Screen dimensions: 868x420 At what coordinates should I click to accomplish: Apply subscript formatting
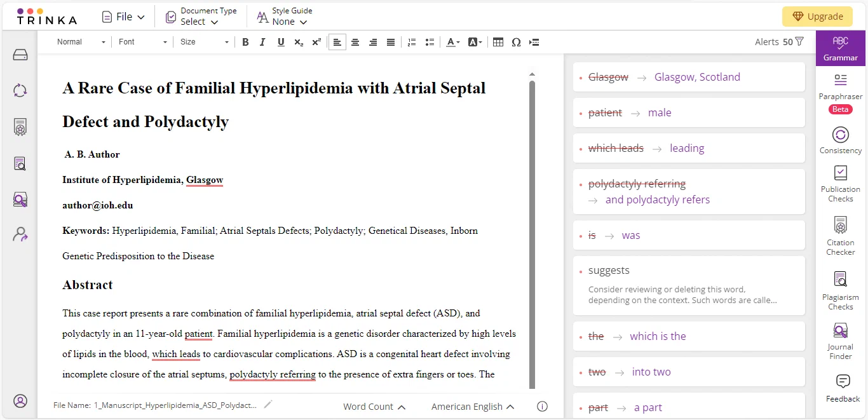pos(299,43)
